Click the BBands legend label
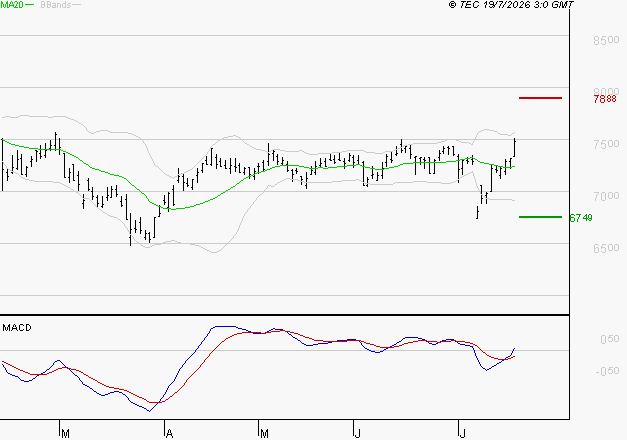This screenshot has height=440, width=627. click(56, 5)
